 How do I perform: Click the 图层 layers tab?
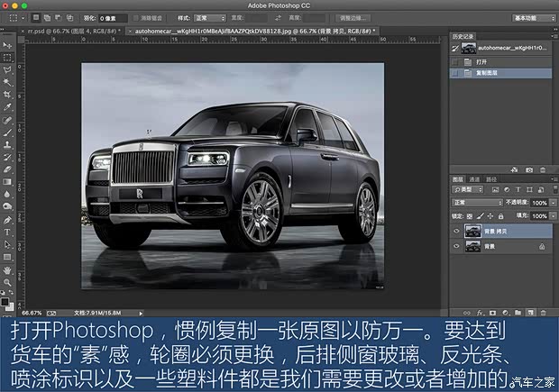click(x=458, y=179)
